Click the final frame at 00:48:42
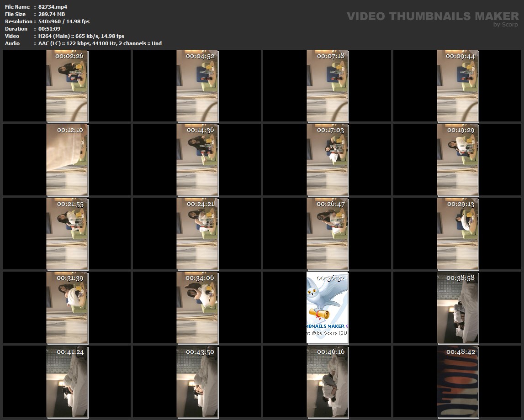The height and width of the screenshot is (420, 524). (x=457, y=382)
